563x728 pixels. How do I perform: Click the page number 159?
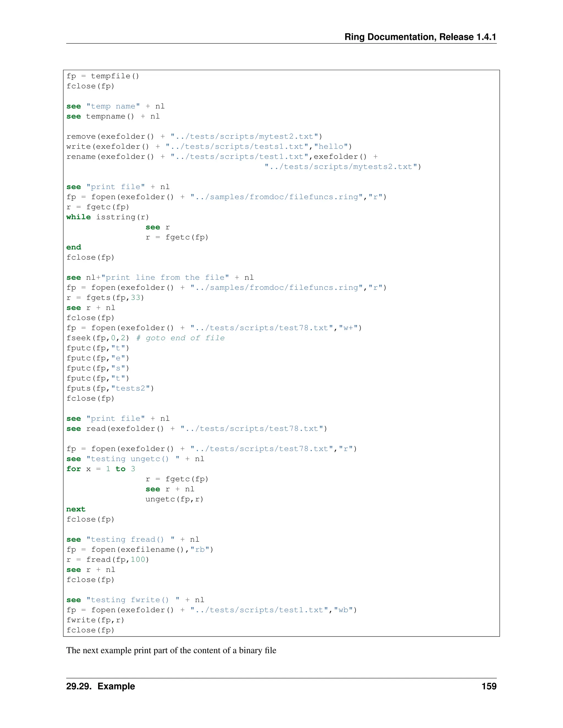(x=489, y=686)
